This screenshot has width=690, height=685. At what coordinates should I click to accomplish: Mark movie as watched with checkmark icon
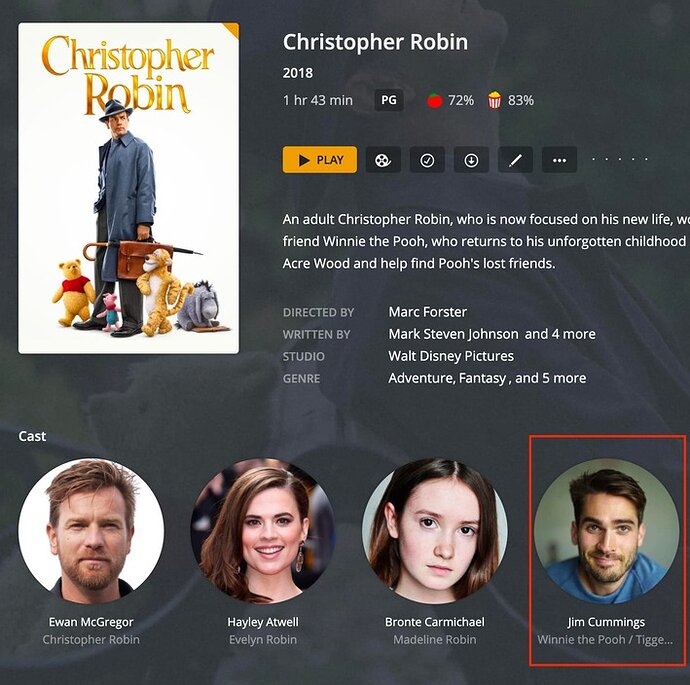click(427, 160)
